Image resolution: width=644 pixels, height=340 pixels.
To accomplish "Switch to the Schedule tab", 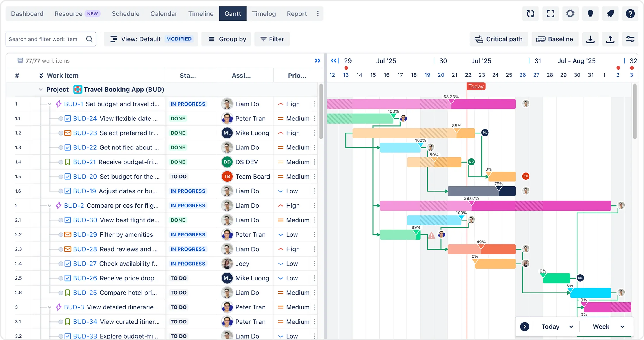I will (x=125, y=14).
